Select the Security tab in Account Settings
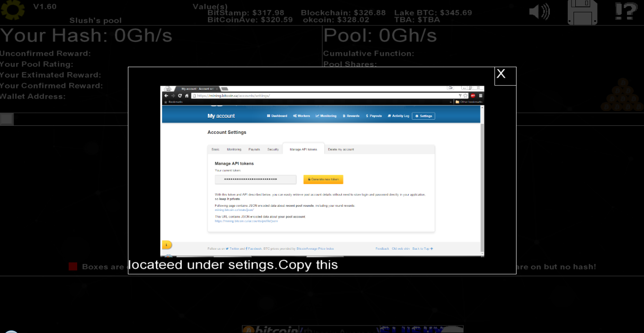Image resolution: width=644 pixels, height=333 pixels. coord(273,149)
